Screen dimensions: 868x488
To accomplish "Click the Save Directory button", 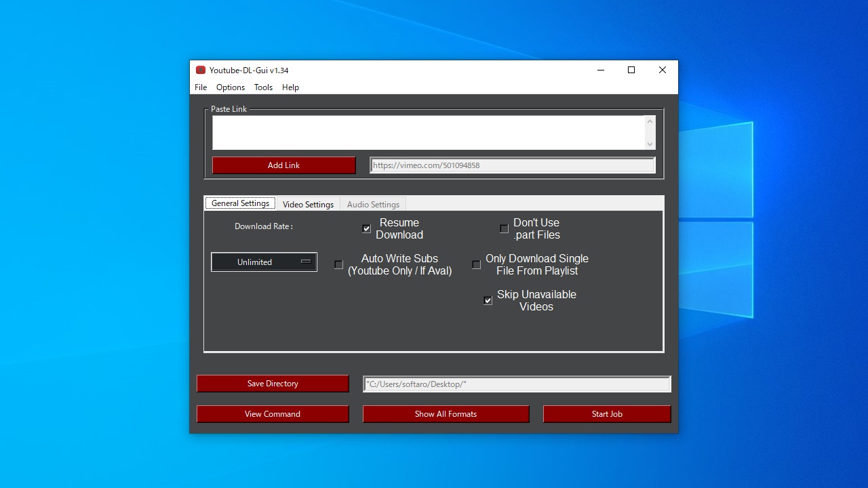I will point(273,384).
